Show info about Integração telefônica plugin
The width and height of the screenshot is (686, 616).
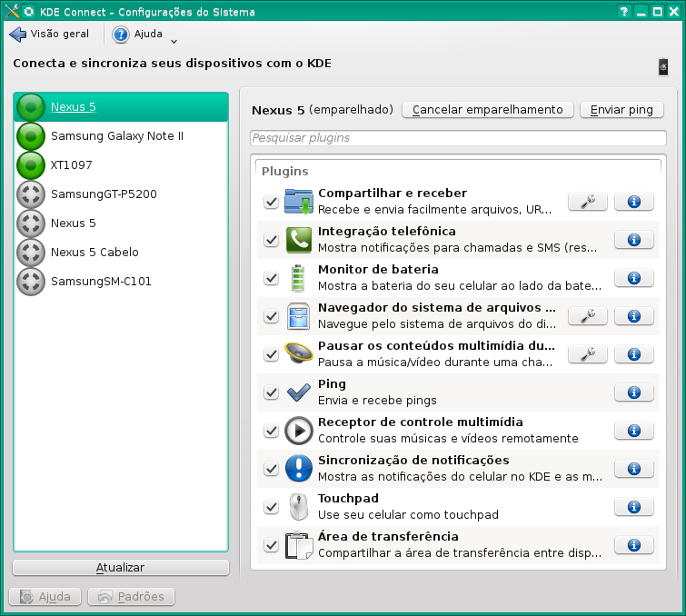point(634,240)
